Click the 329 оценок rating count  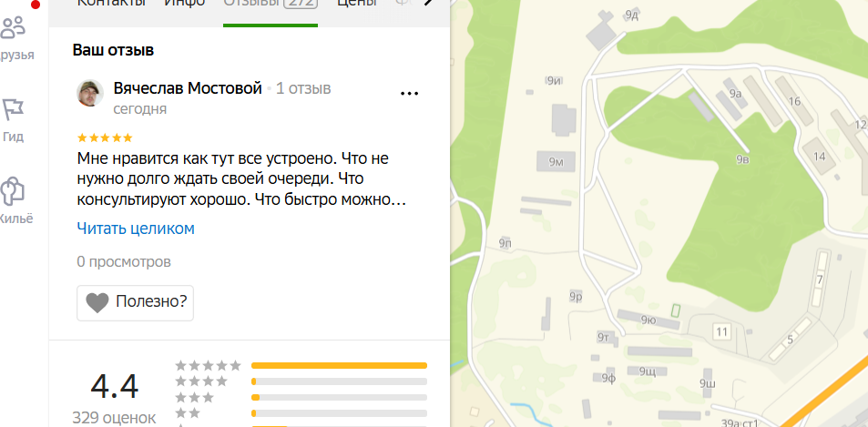pyautogui.click(x=114, y=417)
